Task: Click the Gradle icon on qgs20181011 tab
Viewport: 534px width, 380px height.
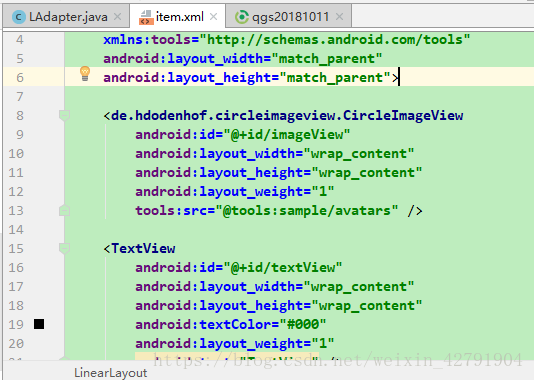Action: [242, 17]
